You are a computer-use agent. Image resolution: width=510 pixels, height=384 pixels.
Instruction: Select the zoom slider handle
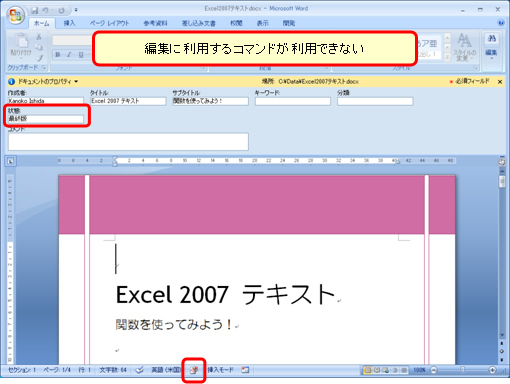click(x=463, y=370)
